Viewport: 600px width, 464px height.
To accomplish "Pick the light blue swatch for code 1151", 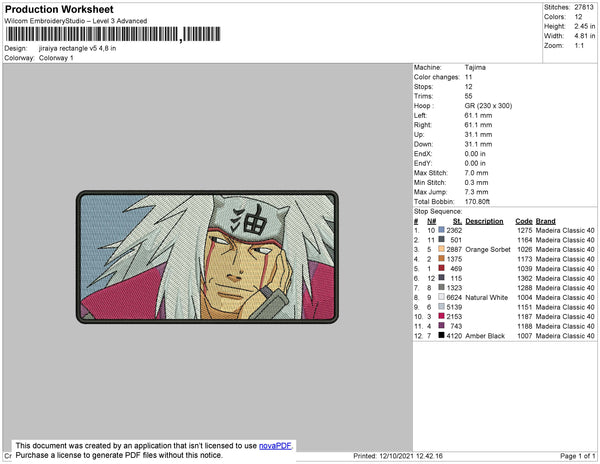I will (441, 306).
